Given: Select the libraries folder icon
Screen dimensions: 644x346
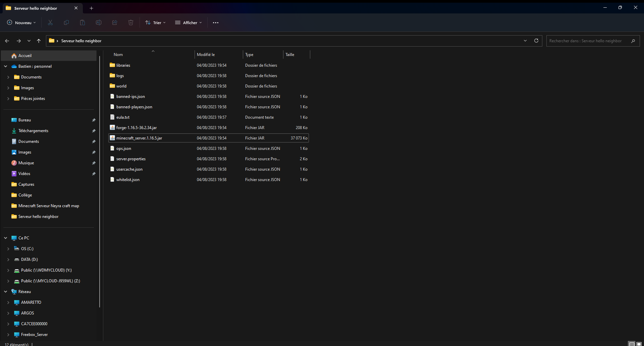Looking at the screenshot, I should (x=112, y=65).
